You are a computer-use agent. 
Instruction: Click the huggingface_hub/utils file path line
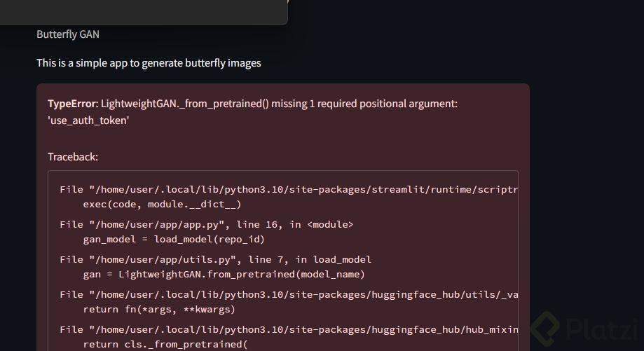click(289, 294)
